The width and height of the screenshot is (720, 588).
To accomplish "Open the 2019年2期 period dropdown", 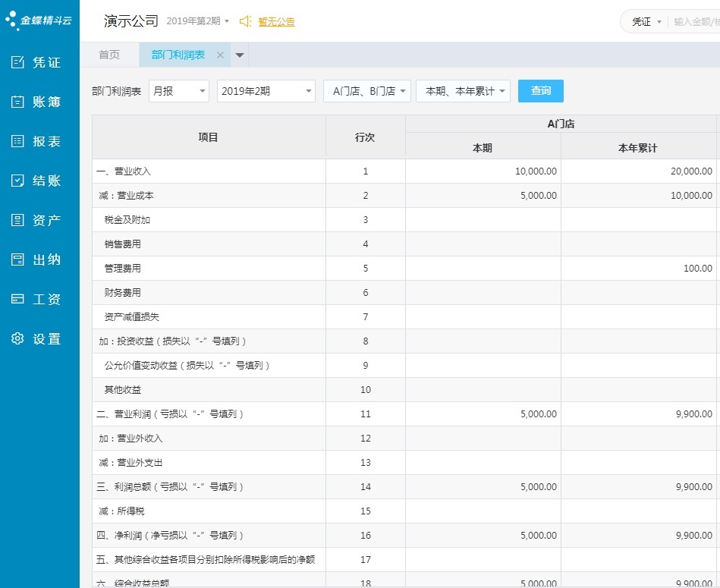I will pos(266,91).
